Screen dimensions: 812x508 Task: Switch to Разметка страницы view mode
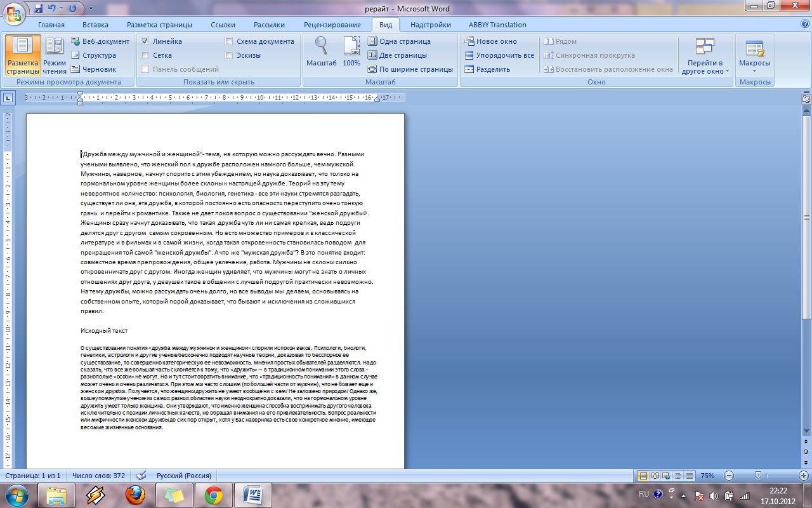(x=23, y=55)
